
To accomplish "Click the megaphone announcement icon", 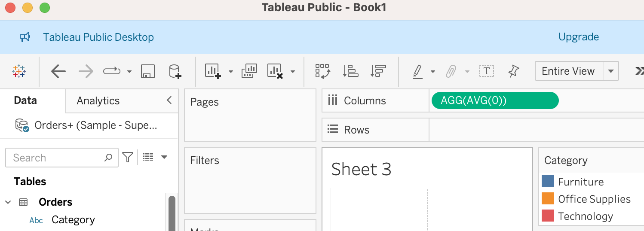I will tap(25, 37).
